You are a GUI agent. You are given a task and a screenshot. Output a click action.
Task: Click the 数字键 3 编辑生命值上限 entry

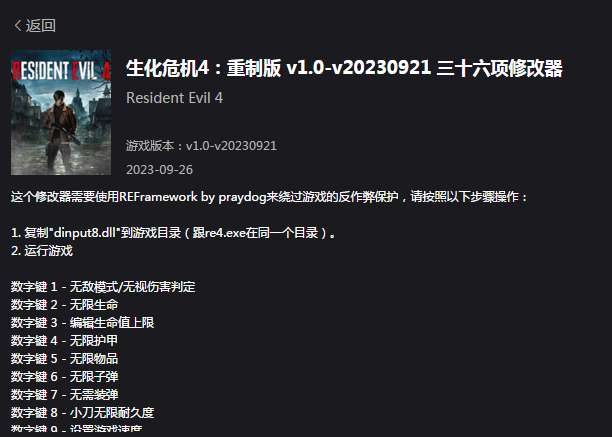(x=82, y=323)
